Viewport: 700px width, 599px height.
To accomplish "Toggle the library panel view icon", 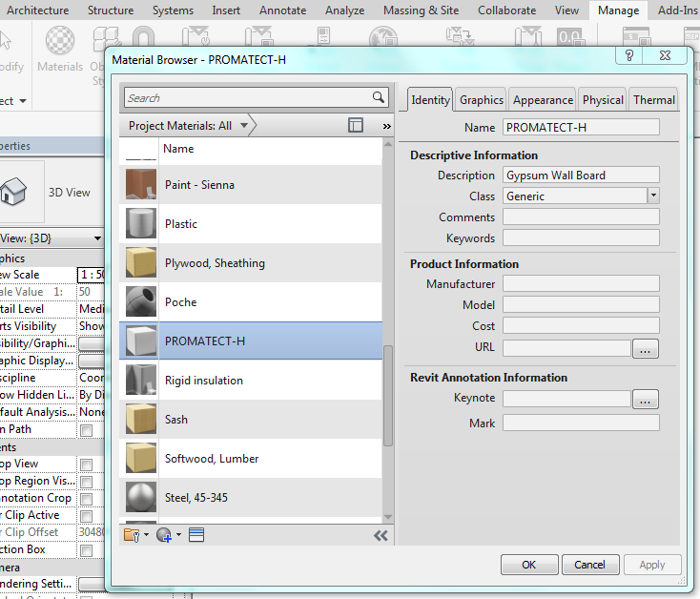I will click(x=356, y=125).
